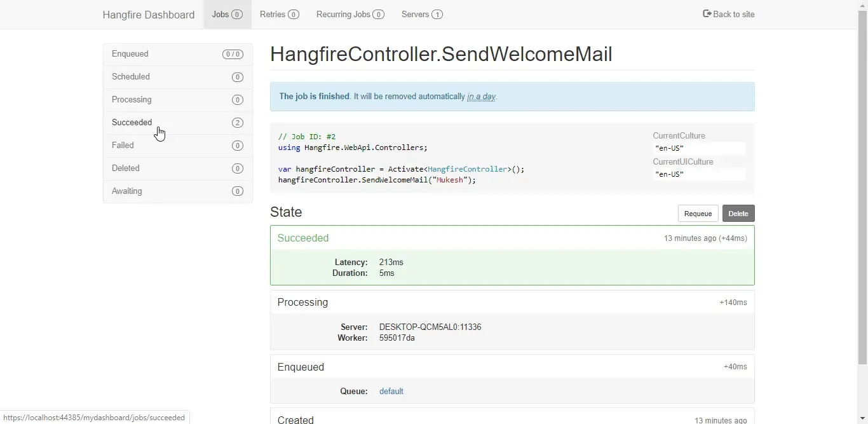
Task: Click the Requeue button
Action: click(x=697, y=214)
